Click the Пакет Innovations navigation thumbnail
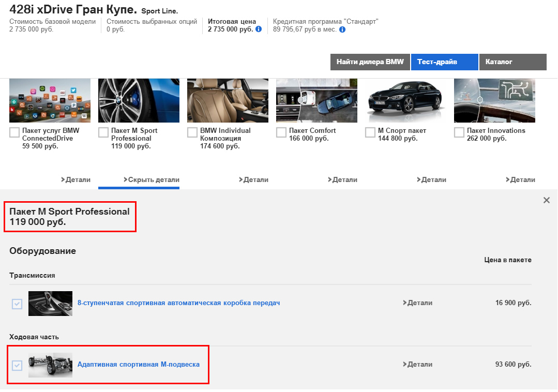 click(495, 101)
